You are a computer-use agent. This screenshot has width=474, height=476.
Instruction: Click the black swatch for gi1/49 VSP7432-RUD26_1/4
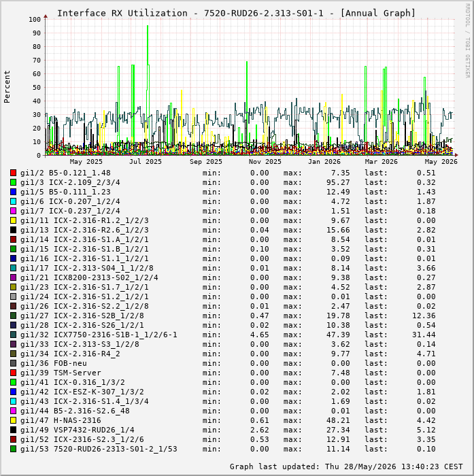pyautogui.click(x=13, y=430)
